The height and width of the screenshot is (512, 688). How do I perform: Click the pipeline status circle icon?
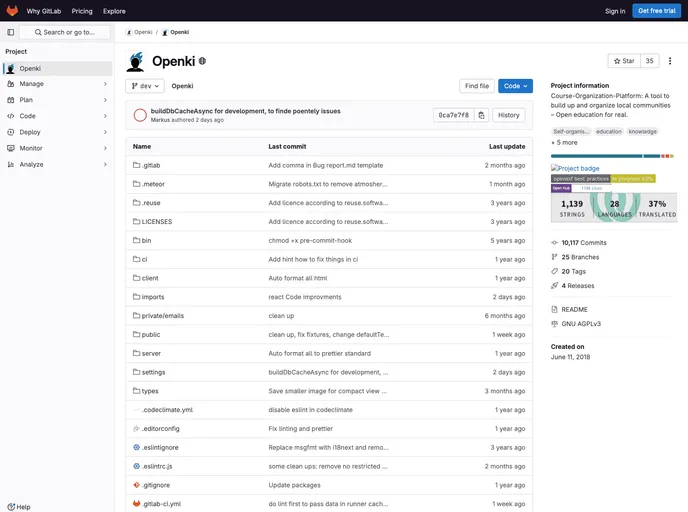click(x=140, y=115)
